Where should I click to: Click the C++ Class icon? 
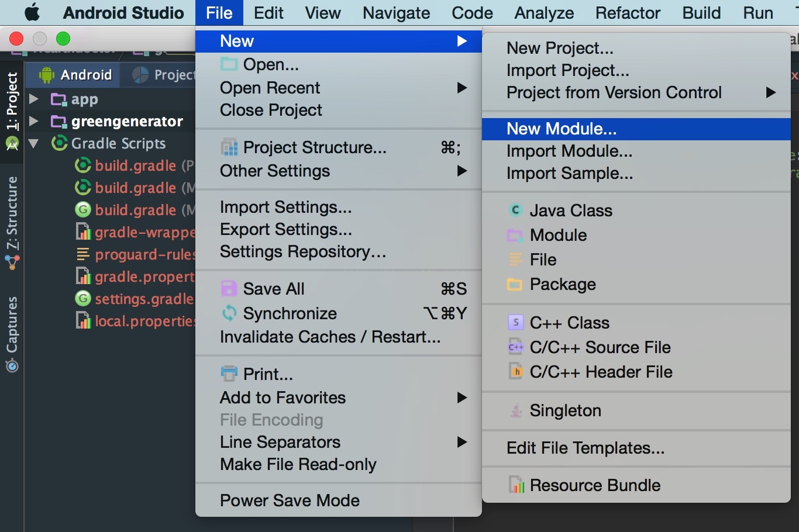515,323
